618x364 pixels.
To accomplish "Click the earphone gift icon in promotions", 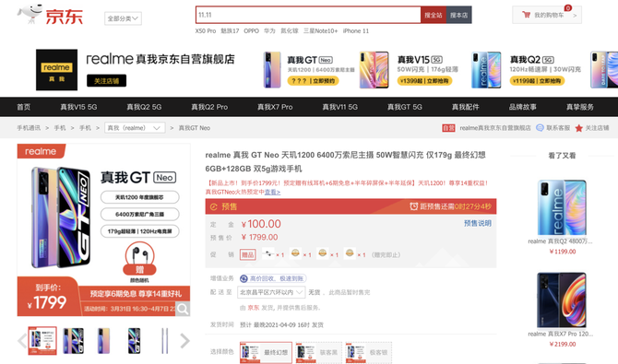I will pyautogui.click(x=268, y=253).
